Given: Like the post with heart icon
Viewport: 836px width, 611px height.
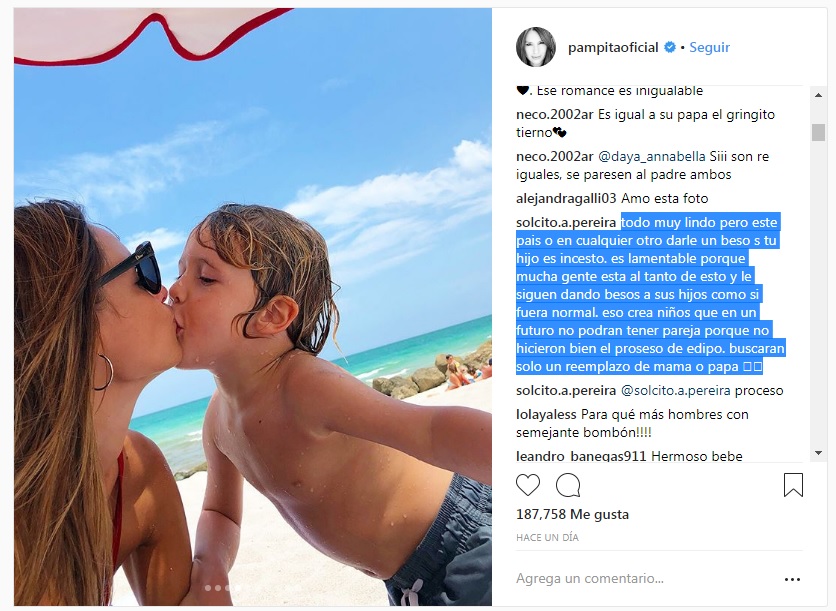Looking at the screenshot, I should [x=528, y=485].
